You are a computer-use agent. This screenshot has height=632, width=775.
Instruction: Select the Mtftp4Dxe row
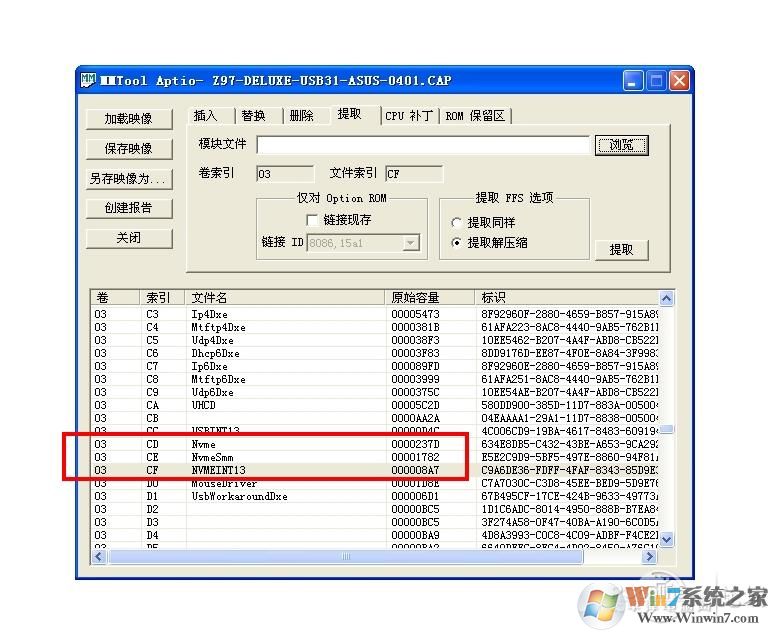click(x=375, y=327)
